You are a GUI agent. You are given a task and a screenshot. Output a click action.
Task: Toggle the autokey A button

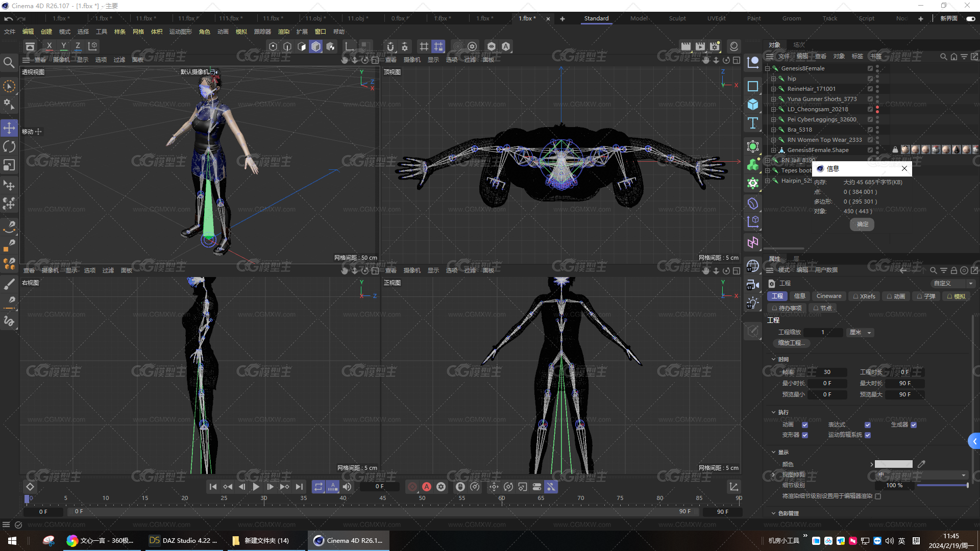427,487
